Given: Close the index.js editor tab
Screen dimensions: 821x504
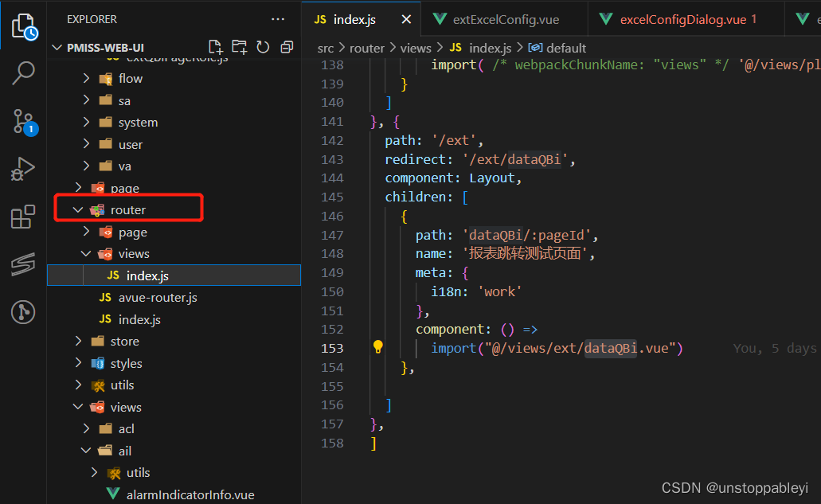Looking at the screenshot, I should 406,19.
